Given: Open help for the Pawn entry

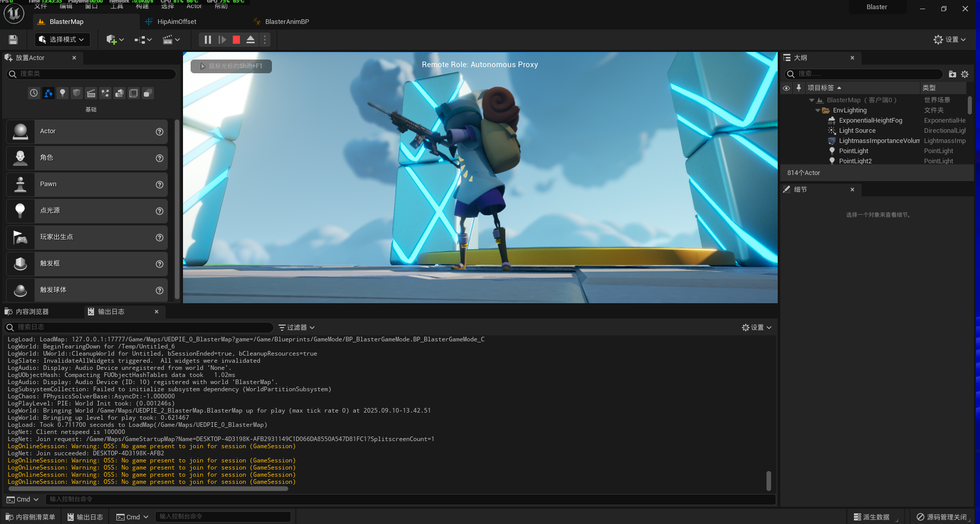Looking at the screenshot, I should point(160,185).
